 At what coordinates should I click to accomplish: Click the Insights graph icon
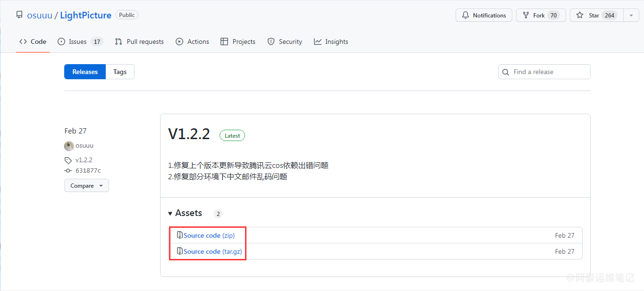[318, 42]
